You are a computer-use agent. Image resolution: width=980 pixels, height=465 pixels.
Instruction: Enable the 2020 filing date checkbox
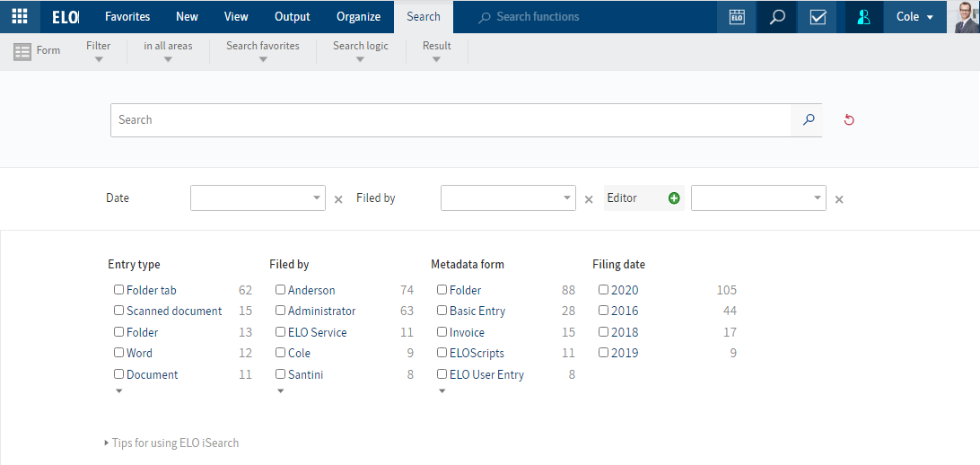(x=604, y=290)
